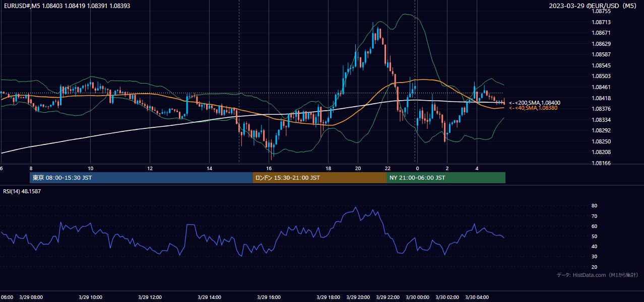Click RSI scale value 80

pyautogui.click(x=594, y=206)
